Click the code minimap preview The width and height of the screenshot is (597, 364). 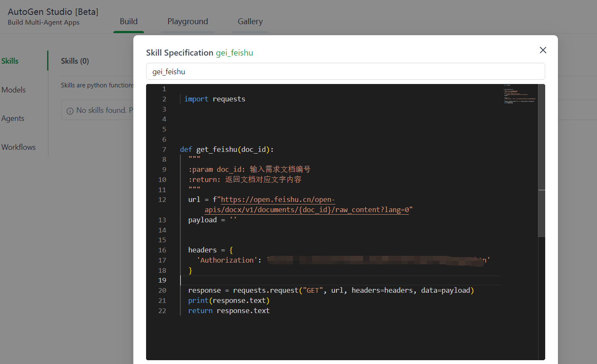pyautogui.click(x=520, y=94)
